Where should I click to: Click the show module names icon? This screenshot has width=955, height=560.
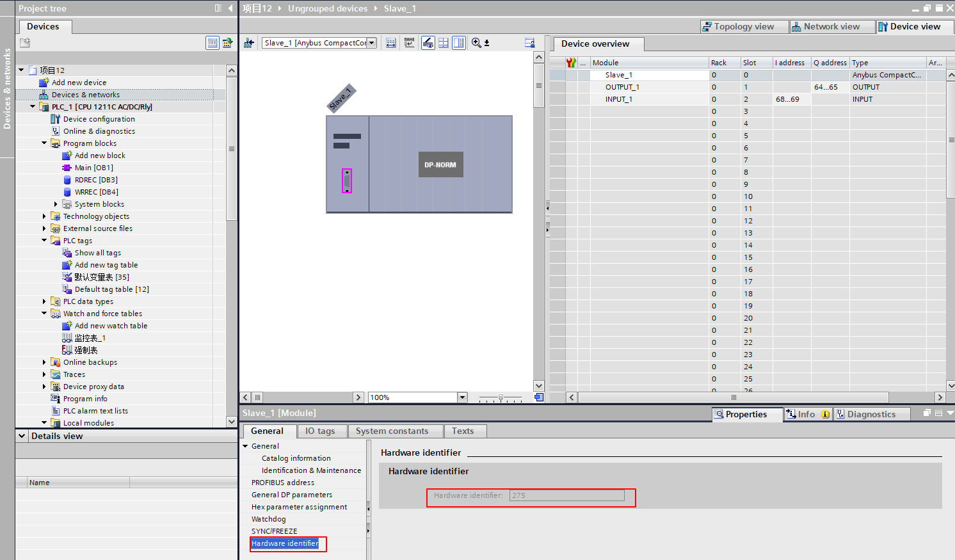(x=410, y=43)
